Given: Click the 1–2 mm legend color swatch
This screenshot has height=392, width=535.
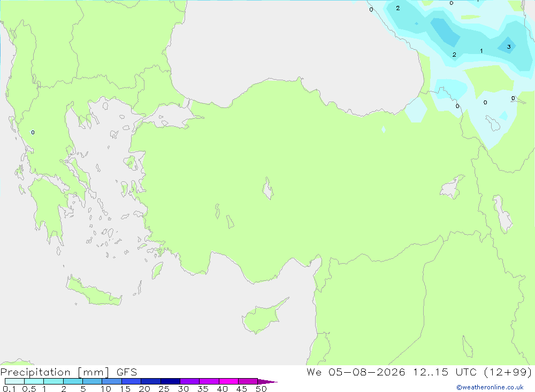Looking at the screenshot, I should pos(53,381).
